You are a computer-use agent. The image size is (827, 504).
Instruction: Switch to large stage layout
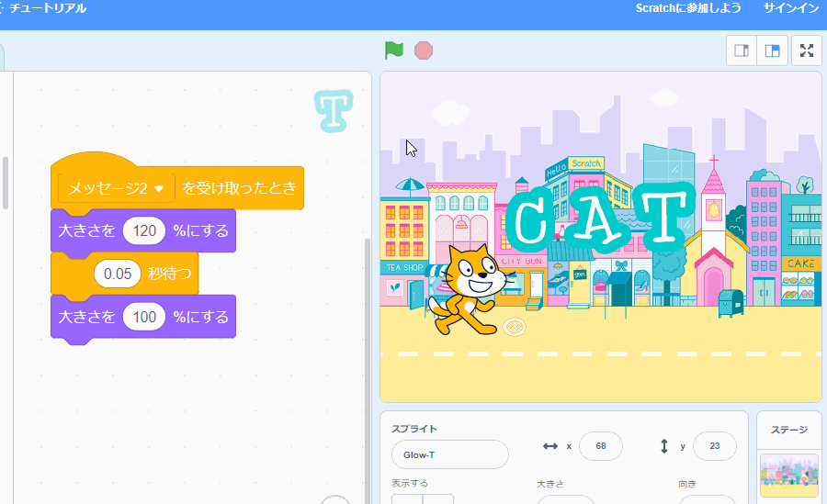click(x=772, y=50)
